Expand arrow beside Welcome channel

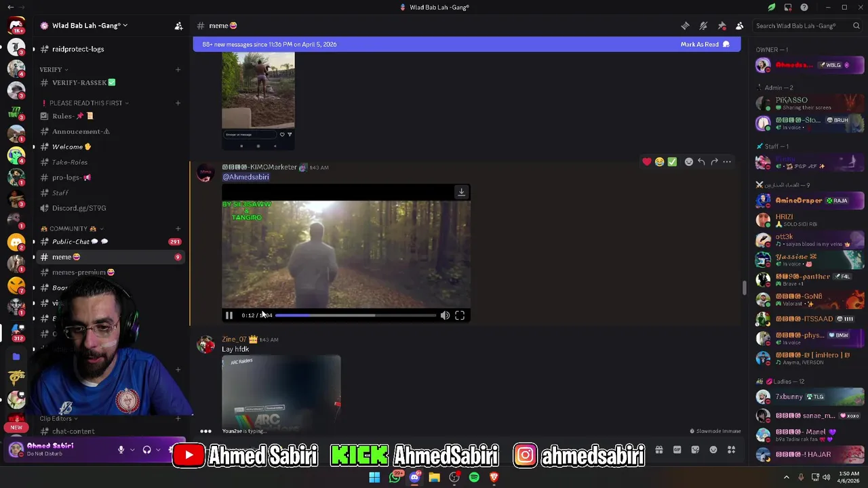pyautogui.click(x=33, y=147)
